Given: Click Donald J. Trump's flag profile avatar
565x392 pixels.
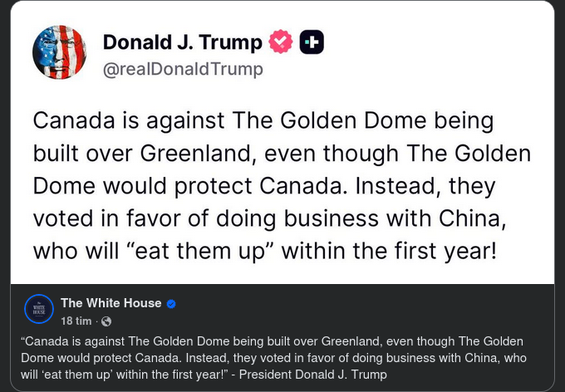Looking at the screenshot, I should pyautogui.click(x=59, y=52).
